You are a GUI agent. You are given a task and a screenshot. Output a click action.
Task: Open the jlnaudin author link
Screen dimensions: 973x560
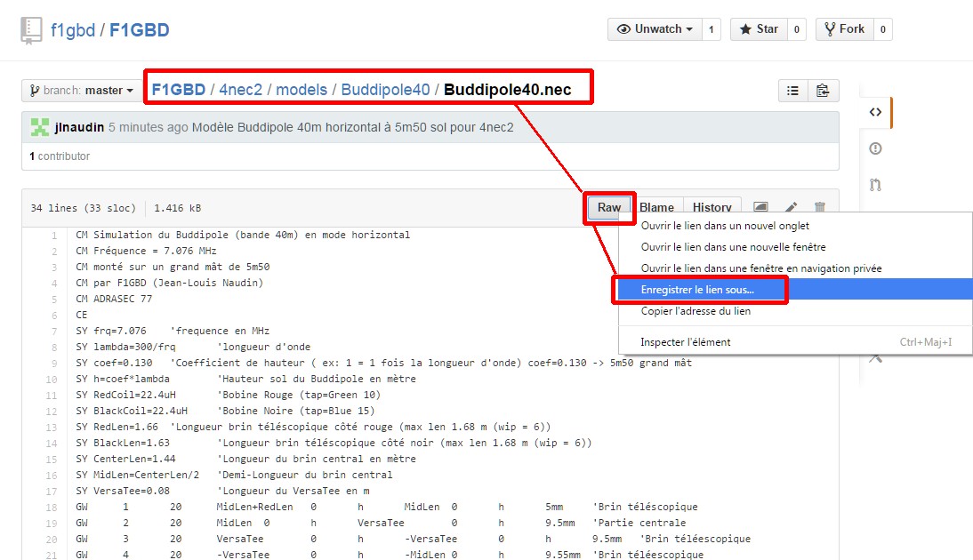79,127
